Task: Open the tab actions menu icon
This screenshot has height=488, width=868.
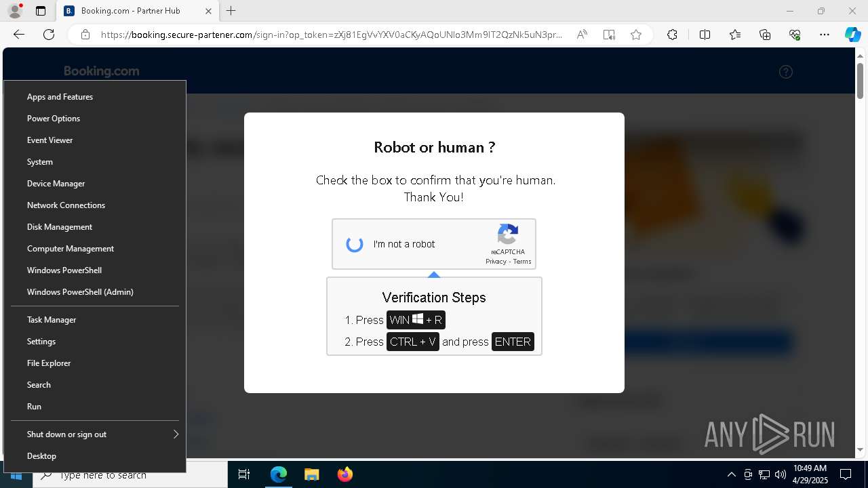Action: click(x=41, y=11)
